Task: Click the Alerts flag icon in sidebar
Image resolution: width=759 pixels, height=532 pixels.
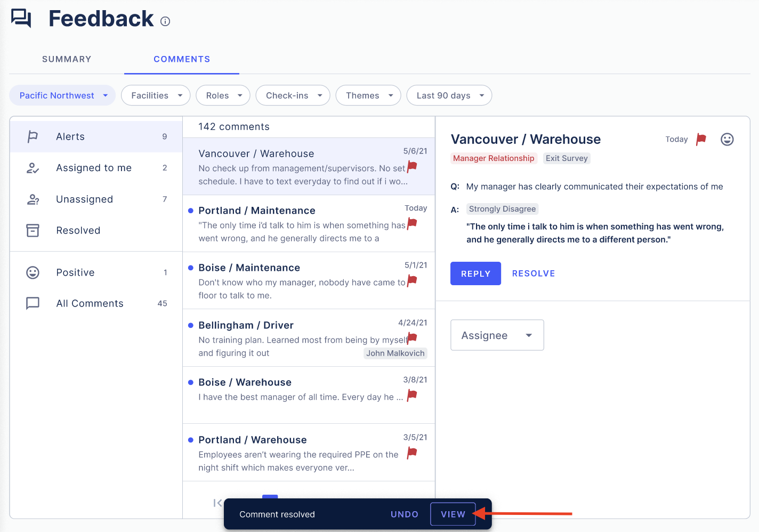Action: click(33, 136)
